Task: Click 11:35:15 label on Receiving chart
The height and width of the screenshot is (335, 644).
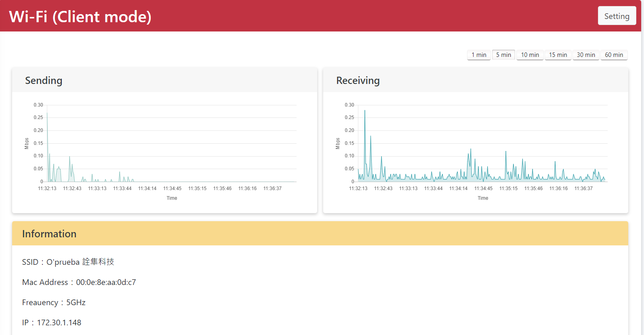Action: 508,188
